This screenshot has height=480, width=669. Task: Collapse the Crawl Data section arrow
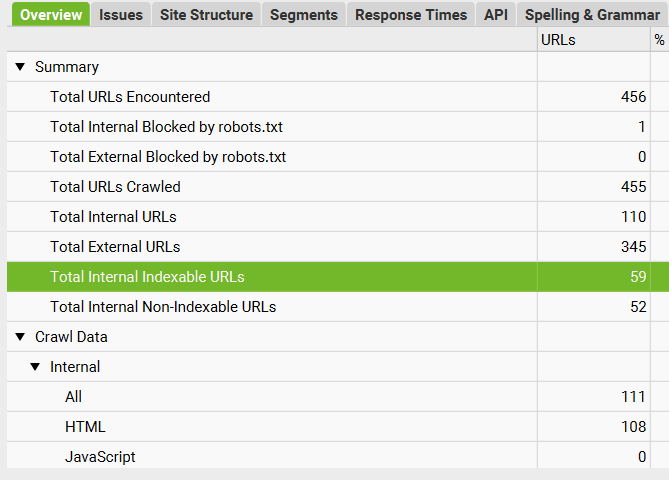pos(20,337)
